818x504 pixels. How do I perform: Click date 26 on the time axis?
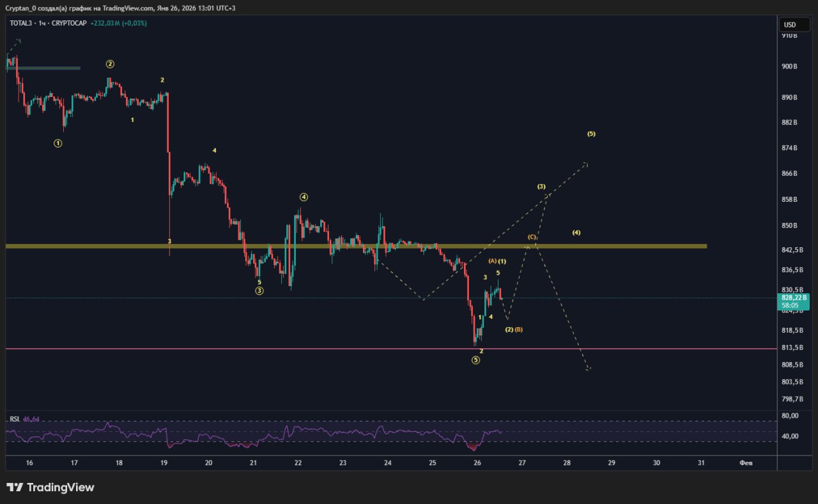[x=477, y=462]
